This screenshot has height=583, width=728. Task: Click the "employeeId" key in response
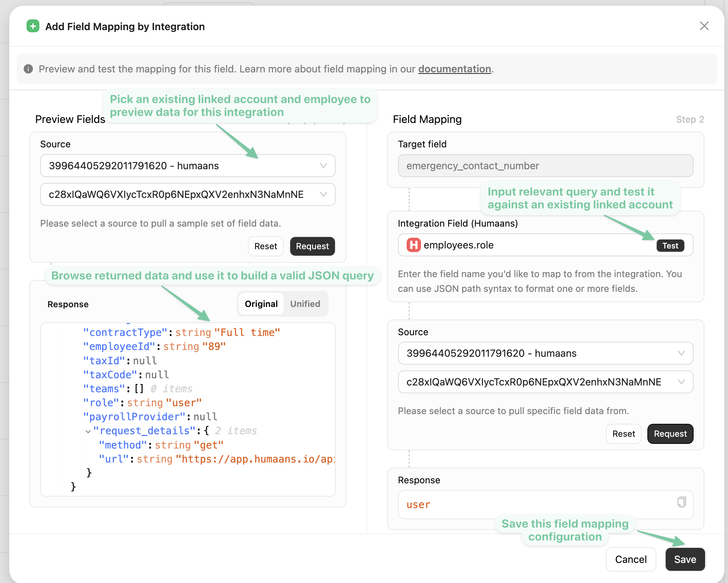click(x=119, y=346)
